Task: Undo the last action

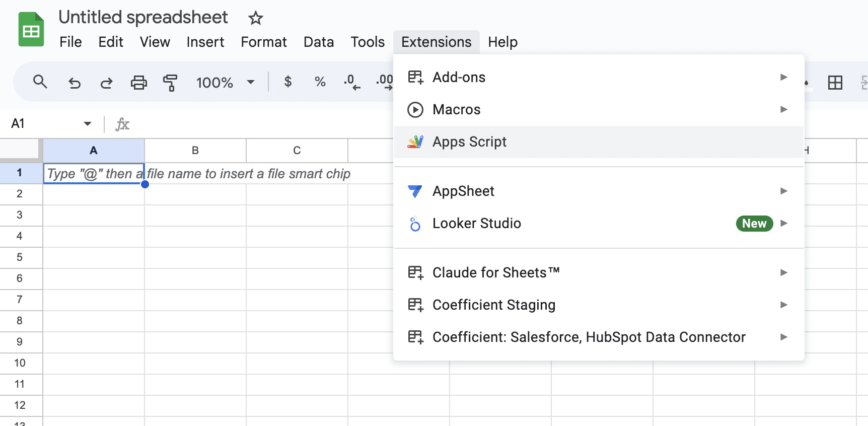Action: tap(75, 82)
